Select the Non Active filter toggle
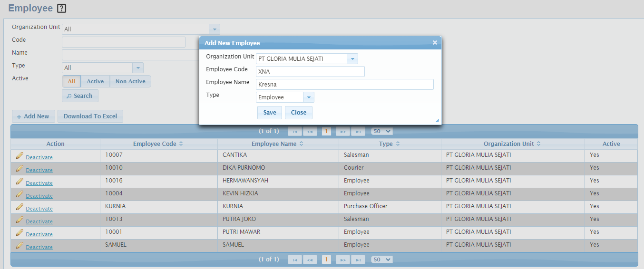Viewport: 644px width, 269px height. (x=130, y=81)
